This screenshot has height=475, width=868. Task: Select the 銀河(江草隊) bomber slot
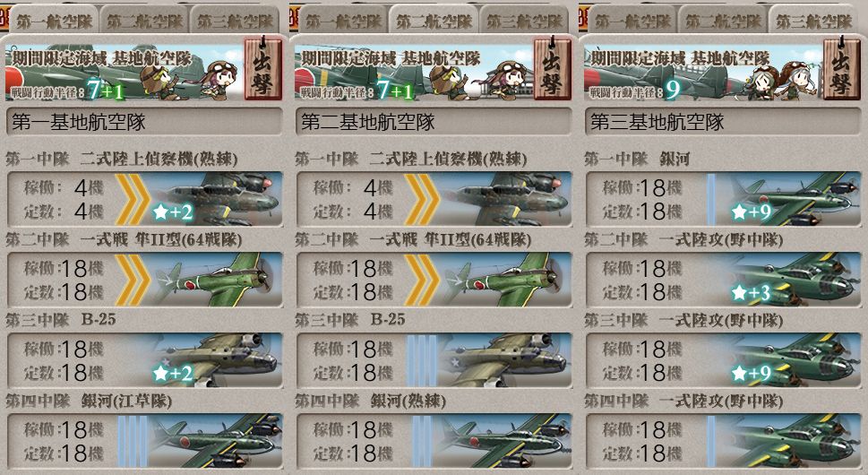point(145,441)
